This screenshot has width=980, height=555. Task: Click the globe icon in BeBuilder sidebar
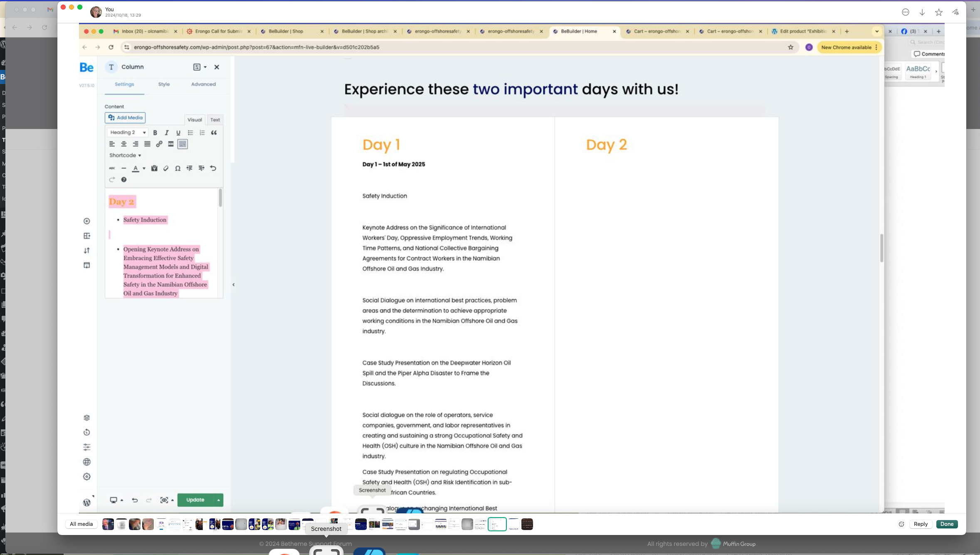click(x=86, y=462)
